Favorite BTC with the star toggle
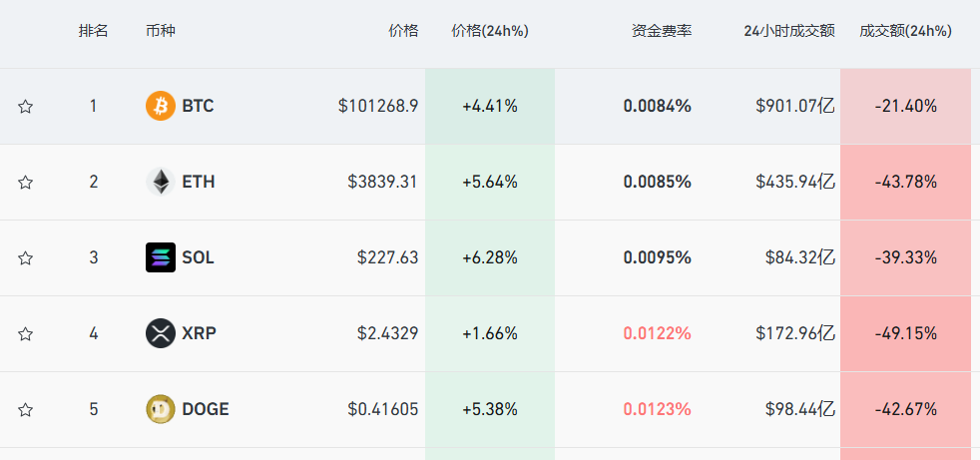 pos(26,107)
